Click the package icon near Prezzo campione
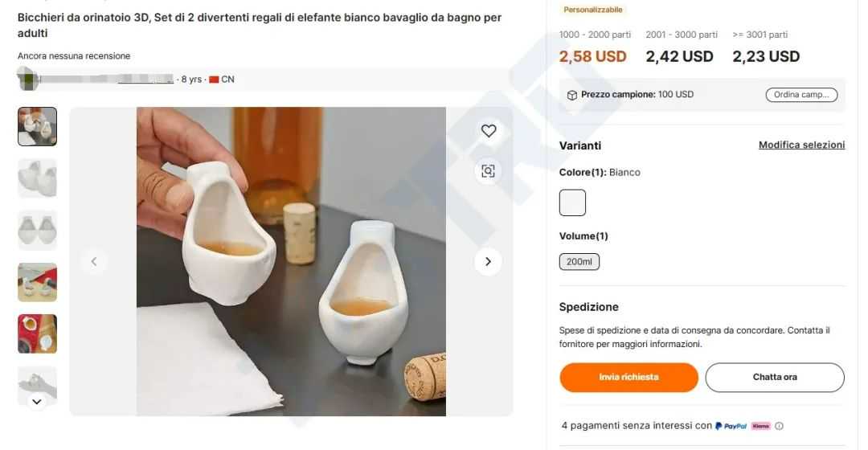 pos(571,95)
